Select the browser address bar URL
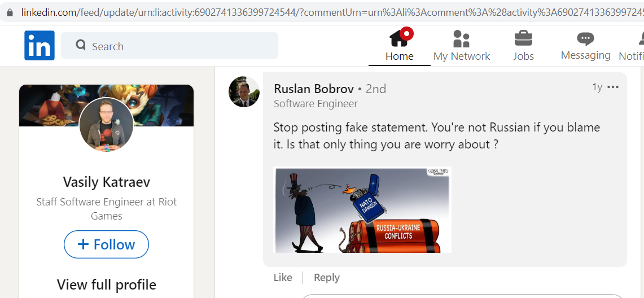Image resolution: width=644 pixels, height=298 pixels. point(332,12)
